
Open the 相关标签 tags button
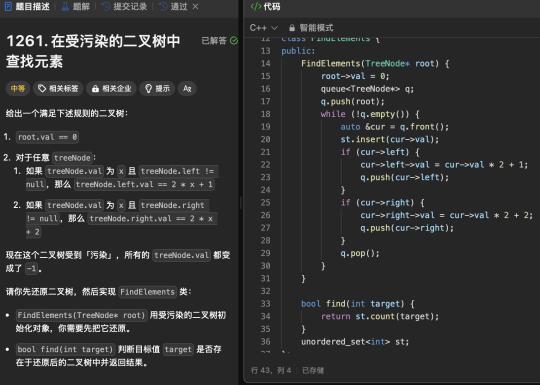click(x=58, y=89)
